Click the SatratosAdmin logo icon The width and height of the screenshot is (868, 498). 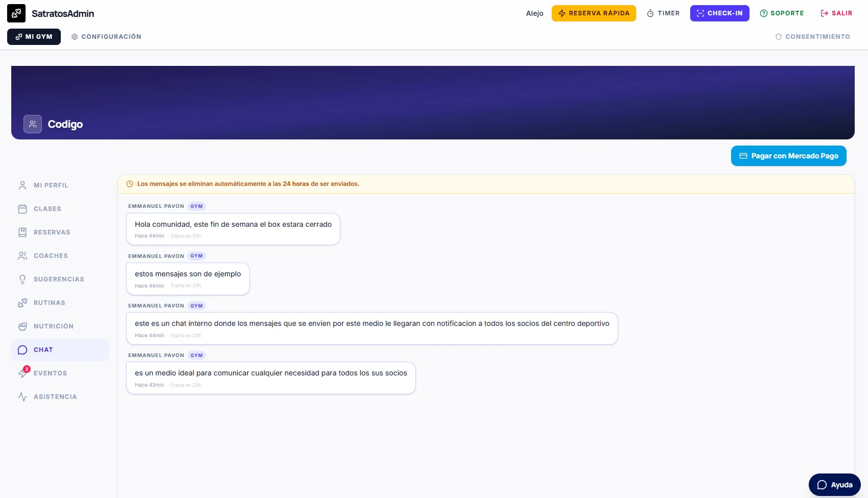[16, 13]
